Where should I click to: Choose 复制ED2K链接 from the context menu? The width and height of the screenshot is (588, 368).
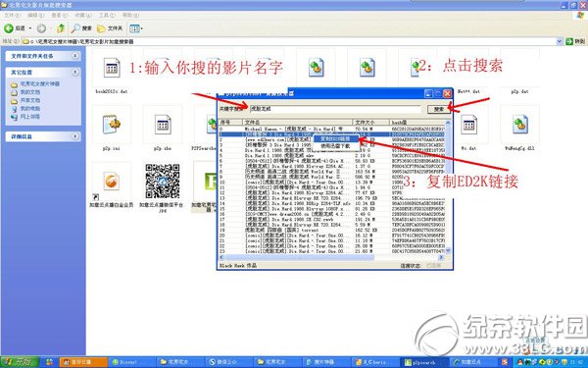click(x=335, y=139)
